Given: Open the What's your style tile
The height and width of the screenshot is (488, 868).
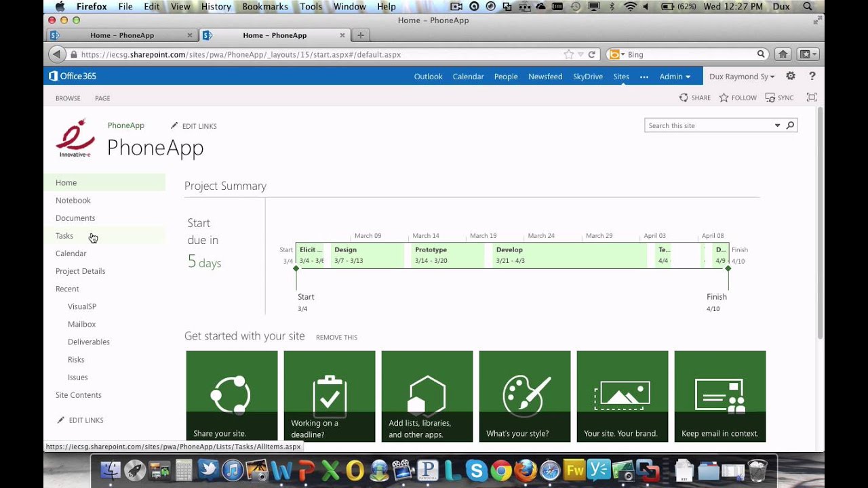Looking at the screenshot, I should [x=525, y=396].
